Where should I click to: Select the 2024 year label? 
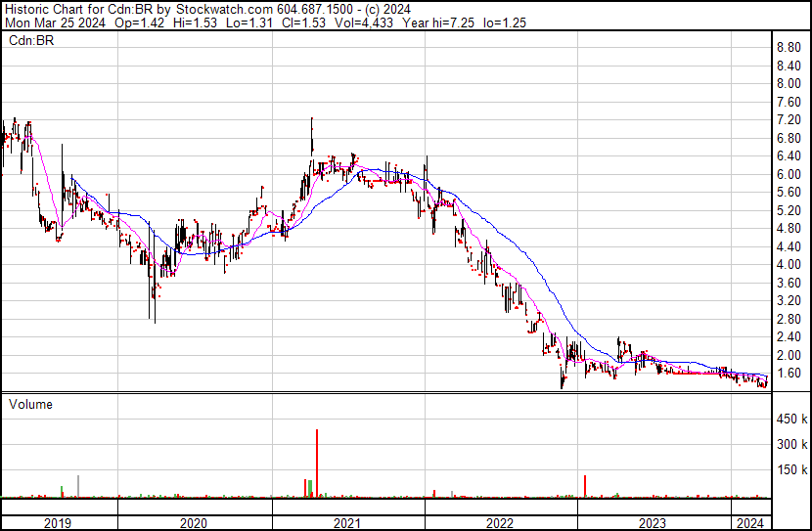[750, 523]
